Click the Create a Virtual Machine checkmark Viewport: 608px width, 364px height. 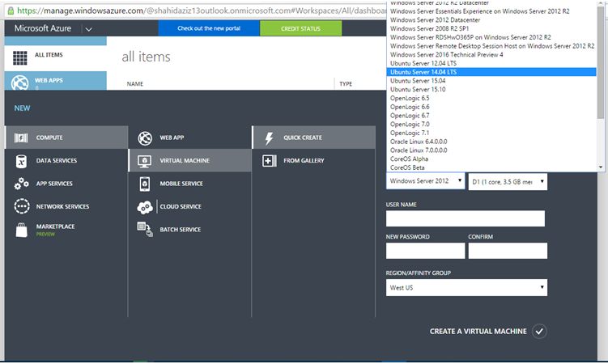coord(539,332)
